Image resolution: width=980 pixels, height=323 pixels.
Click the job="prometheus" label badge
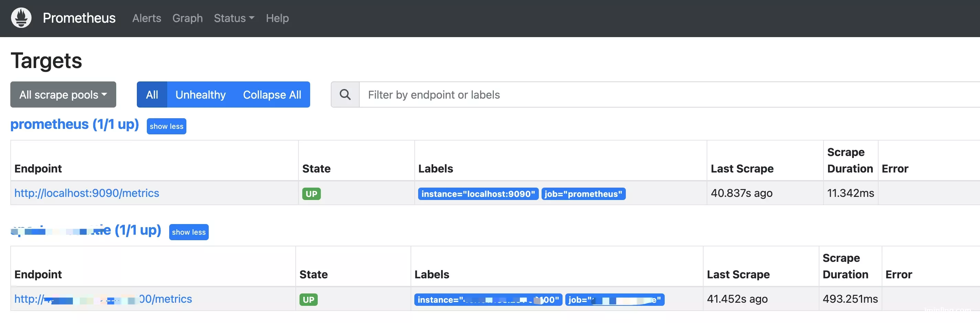(583, 194)
